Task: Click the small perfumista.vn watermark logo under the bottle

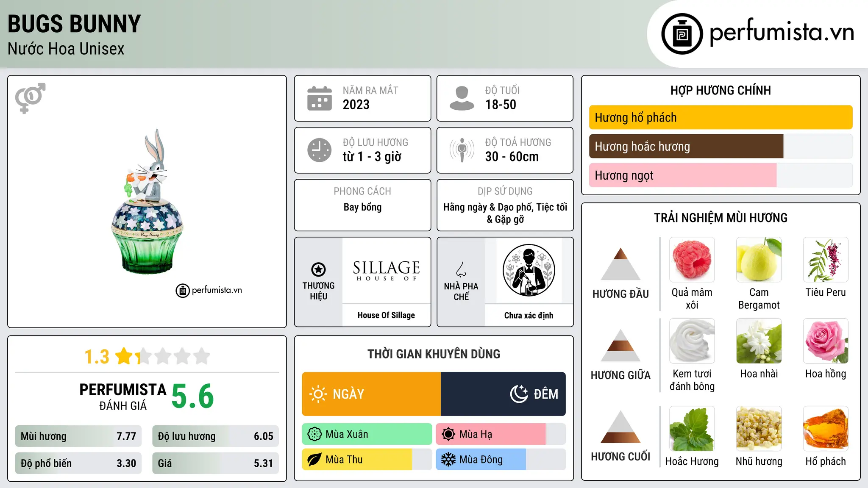Action: 209,291
